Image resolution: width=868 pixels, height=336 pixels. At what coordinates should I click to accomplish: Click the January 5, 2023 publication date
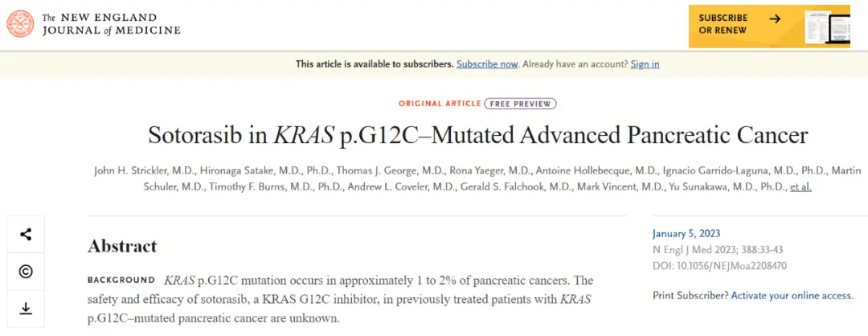tap(686, 234)
